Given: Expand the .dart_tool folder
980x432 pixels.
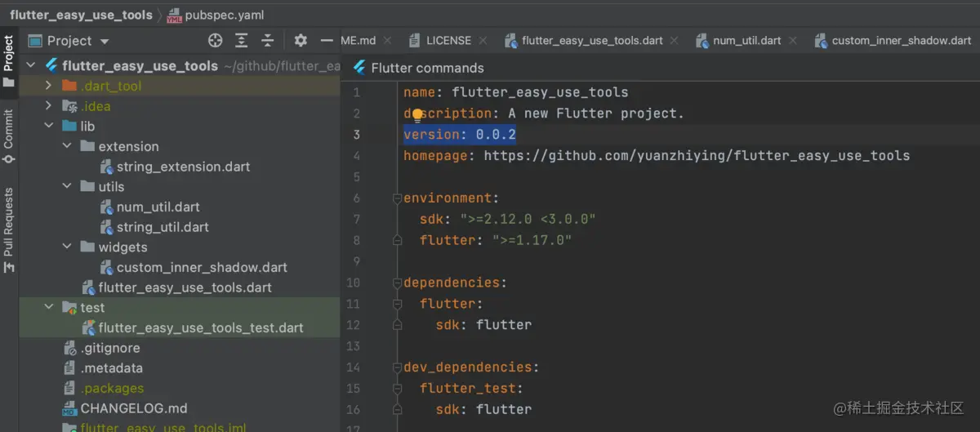Looking at the screenshot, I should (48, 86).
